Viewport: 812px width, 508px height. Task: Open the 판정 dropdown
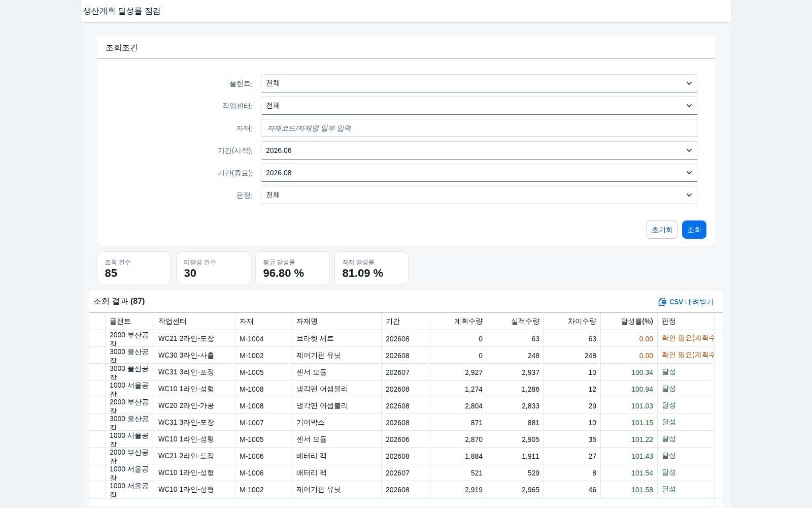(479, 195)
